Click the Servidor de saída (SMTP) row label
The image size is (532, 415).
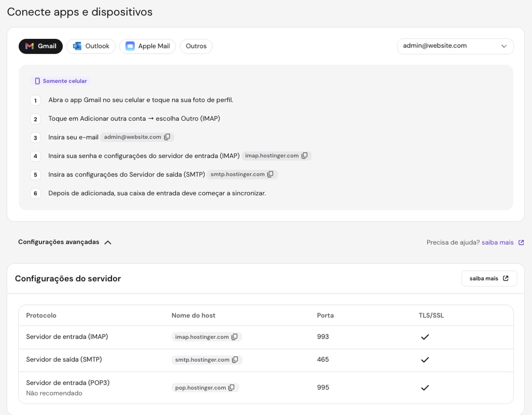click(x=64, y=359)
